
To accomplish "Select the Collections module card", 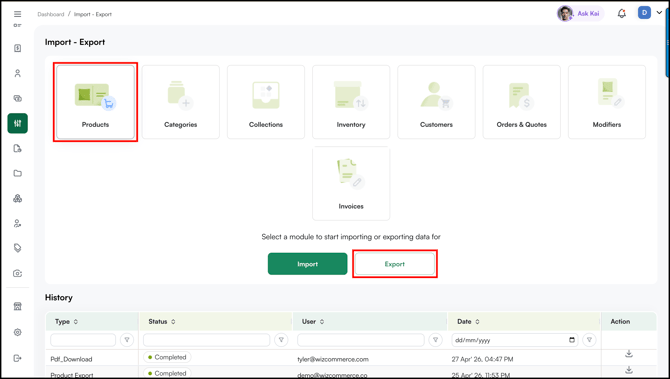I will point(266,102).
